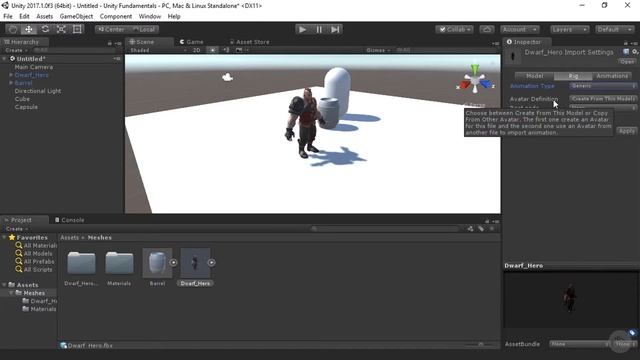
Task: Open the Inspector help book icon
Action: [x=626, y=52]
